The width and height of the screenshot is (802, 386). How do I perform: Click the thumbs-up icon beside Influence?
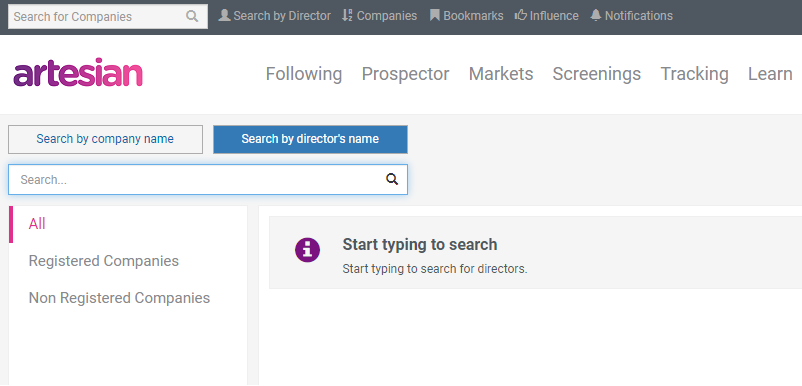pos(521,15)
